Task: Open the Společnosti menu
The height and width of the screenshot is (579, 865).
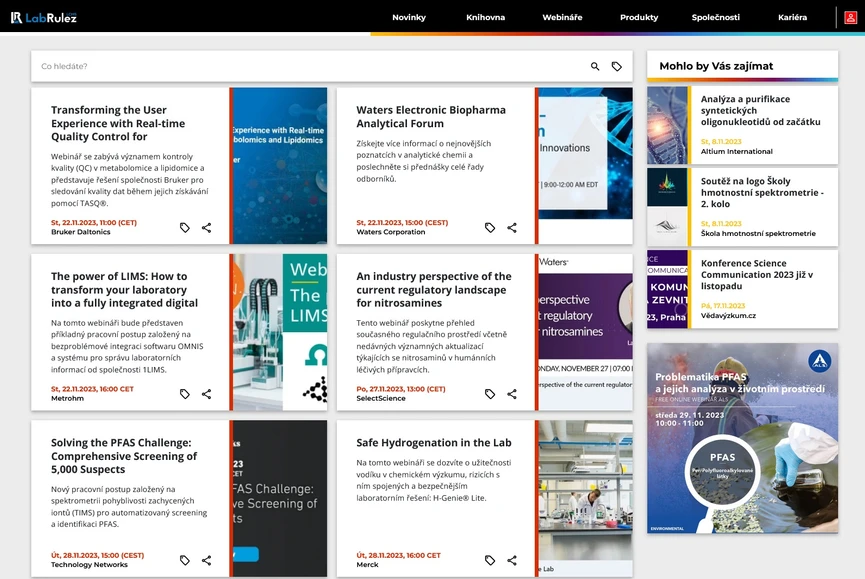Action: pyautogui.click(x=716, y=18)
